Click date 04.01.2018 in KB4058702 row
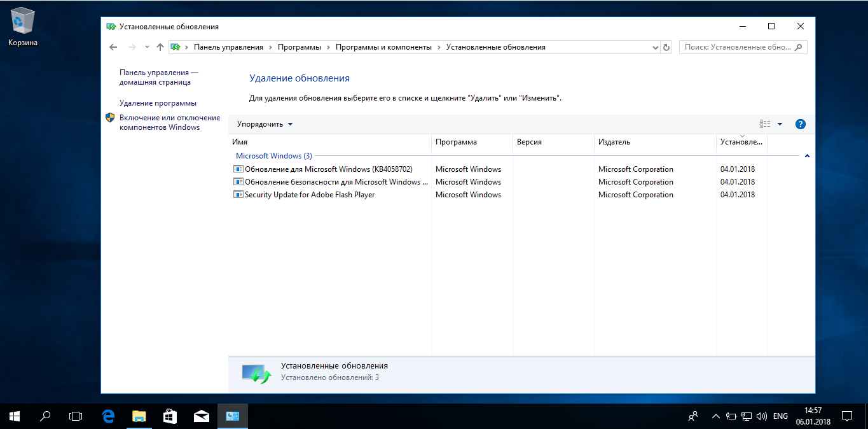The image size is (868, 429). [x=738, y=169]
